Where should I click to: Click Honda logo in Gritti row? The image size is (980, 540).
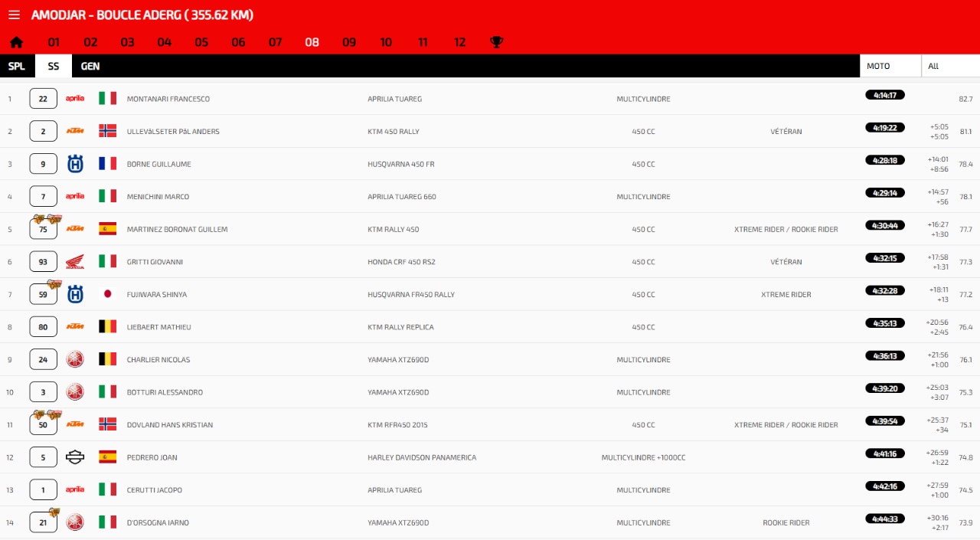75,262
